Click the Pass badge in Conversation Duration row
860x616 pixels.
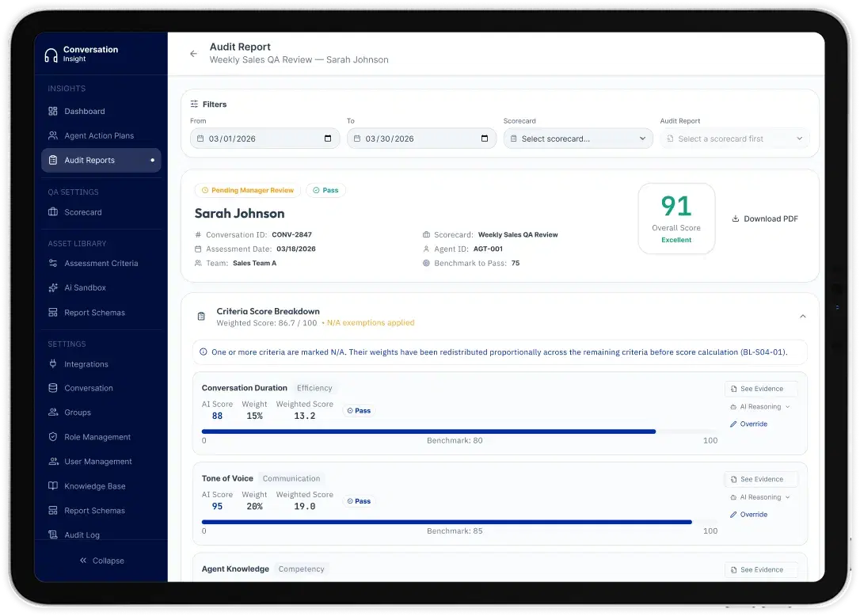point(359,410)
